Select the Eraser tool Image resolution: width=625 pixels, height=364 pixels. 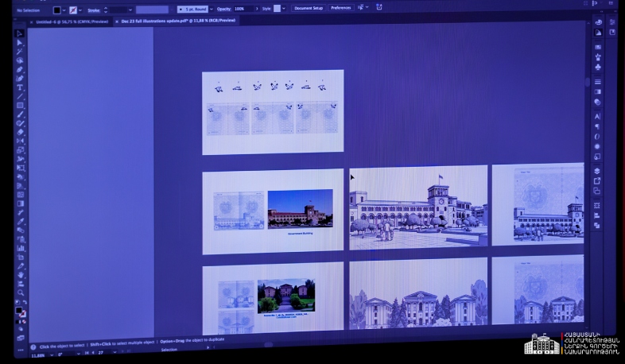[20, 132]
